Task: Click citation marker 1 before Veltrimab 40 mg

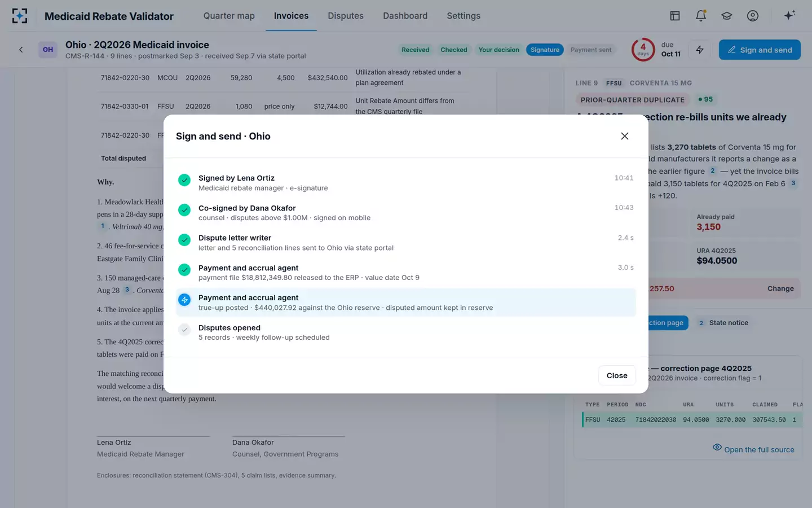Action: 103,226
